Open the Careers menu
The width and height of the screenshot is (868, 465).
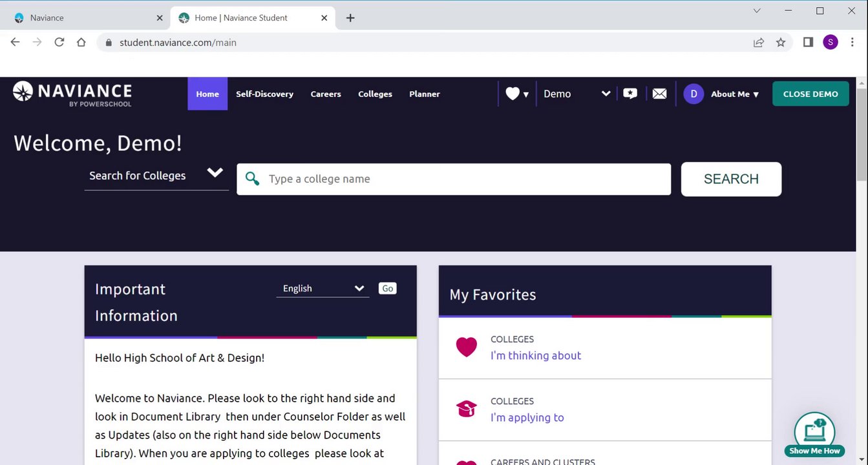pos(326,94)
